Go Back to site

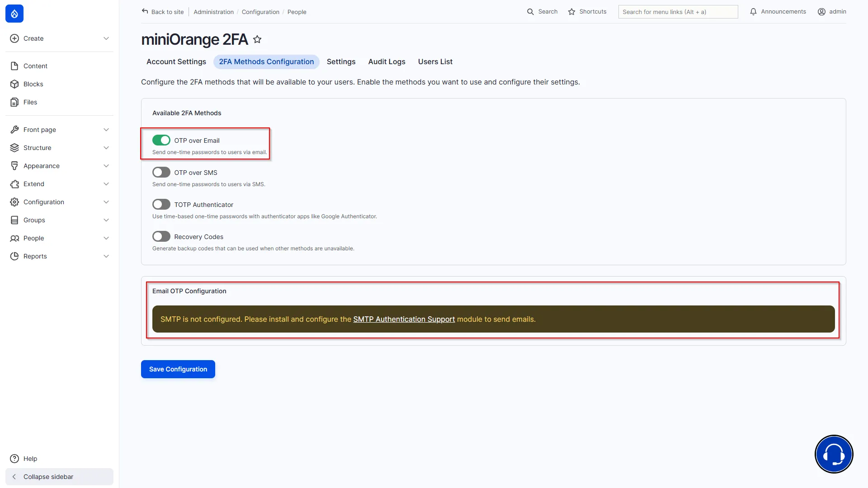(x=163, y=12)
